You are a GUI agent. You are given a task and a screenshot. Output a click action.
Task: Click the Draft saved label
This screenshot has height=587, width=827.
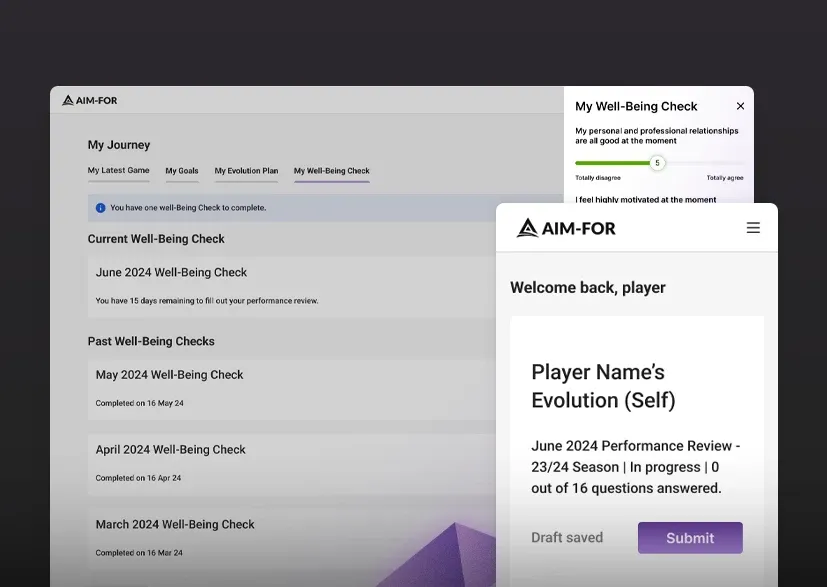pos(567,537)
